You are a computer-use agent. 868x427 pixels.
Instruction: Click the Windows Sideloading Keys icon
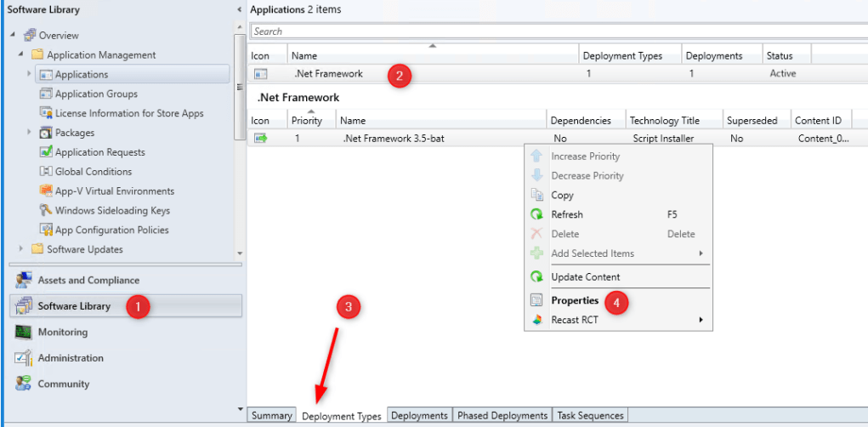[47, 211]
